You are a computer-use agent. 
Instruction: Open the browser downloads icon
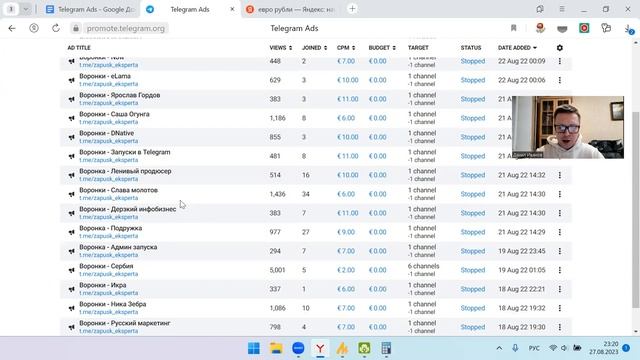pos(629,29)
